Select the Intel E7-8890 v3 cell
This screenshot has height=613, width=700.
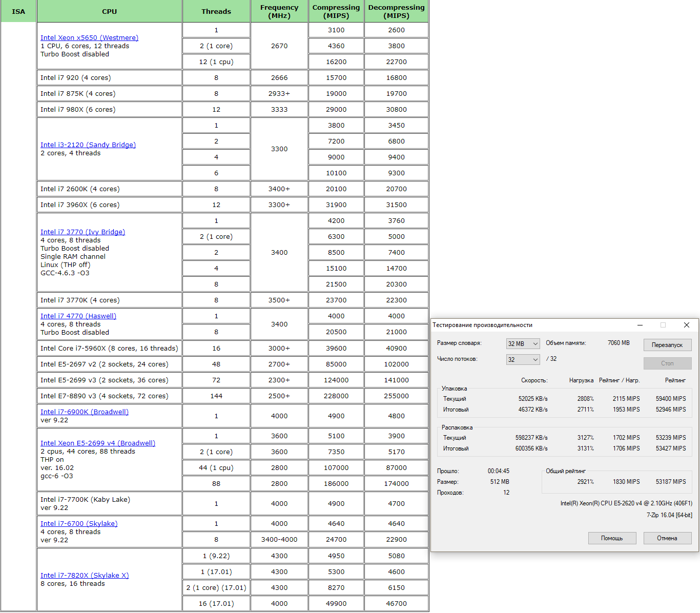pos(109,396)
